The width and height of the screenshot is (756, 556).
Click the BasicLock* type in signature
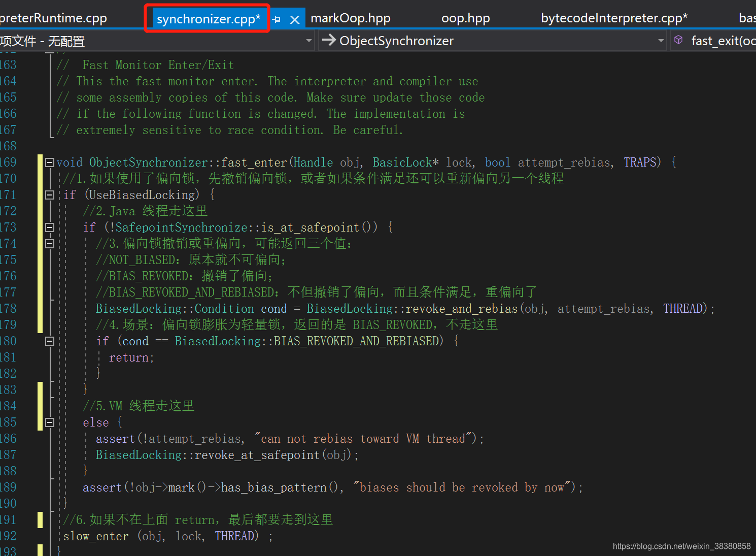point(406,162)
